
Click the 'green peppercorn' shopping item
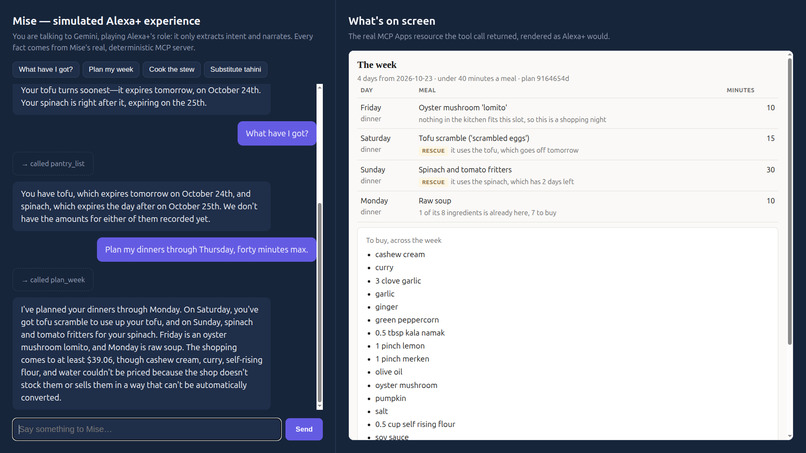click(407, 320)
